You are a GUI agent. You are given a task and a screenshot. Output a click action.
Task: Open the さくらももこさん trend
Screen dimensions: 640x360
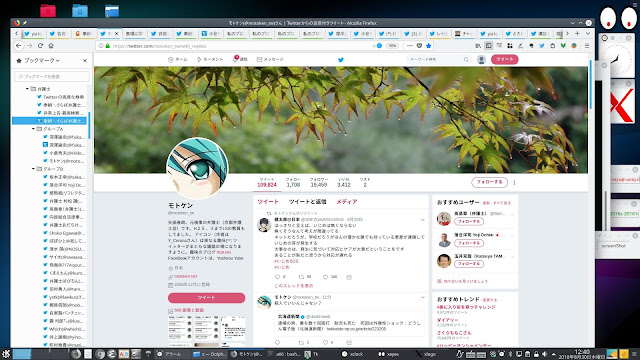[x=454, y=333]
